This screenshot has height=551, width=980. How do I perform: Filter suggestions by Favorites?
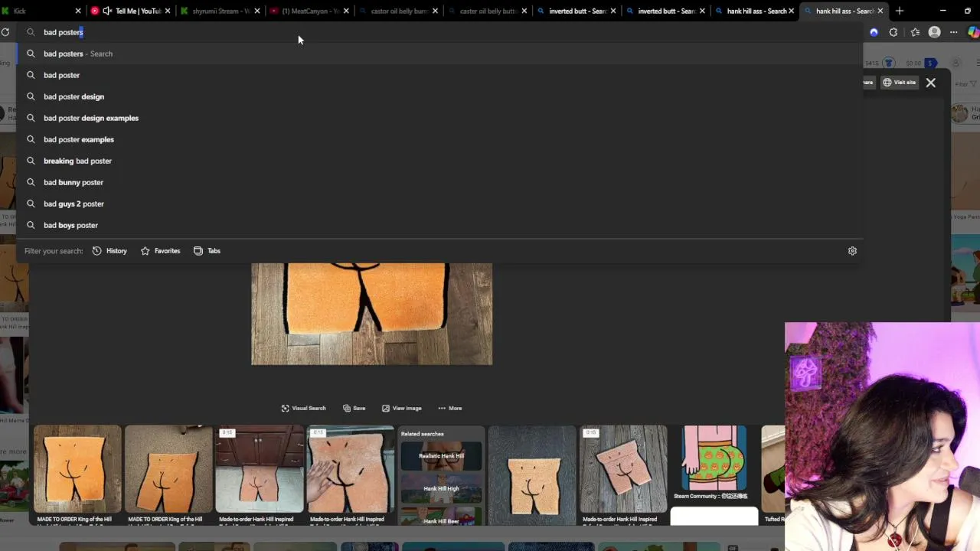160,251
